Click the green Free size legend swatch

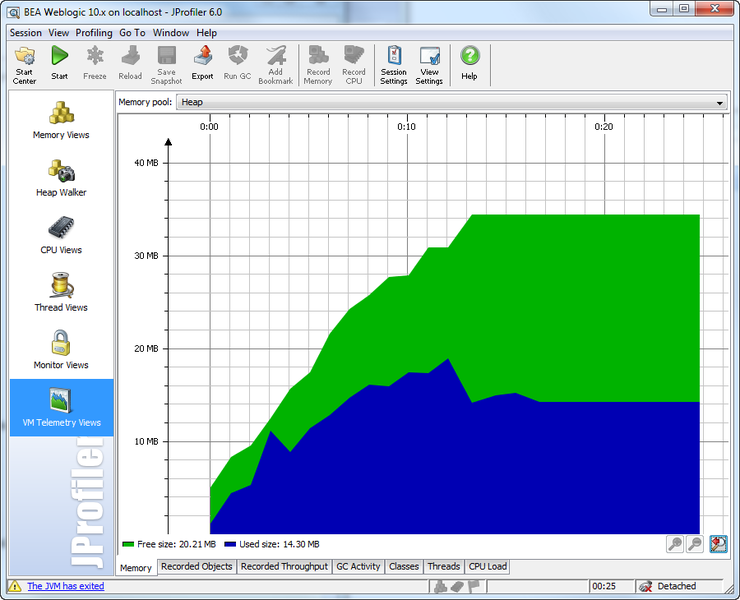(128, 544)
